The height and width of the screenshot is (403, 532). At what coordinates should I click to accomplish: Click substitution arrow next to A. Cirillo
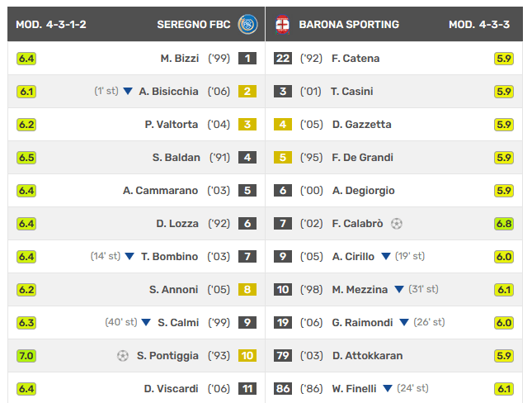coord(384,257)
